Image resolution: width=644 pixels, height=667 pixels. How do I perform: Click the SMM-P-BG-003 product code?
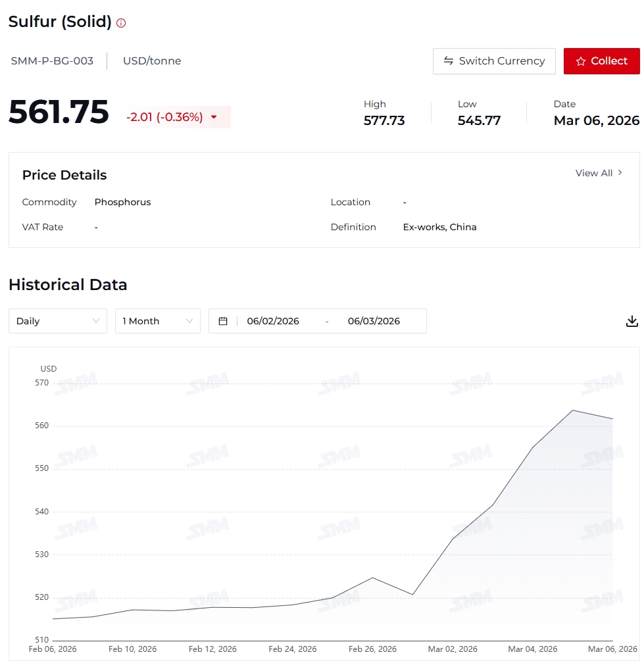tap(52, 61)
